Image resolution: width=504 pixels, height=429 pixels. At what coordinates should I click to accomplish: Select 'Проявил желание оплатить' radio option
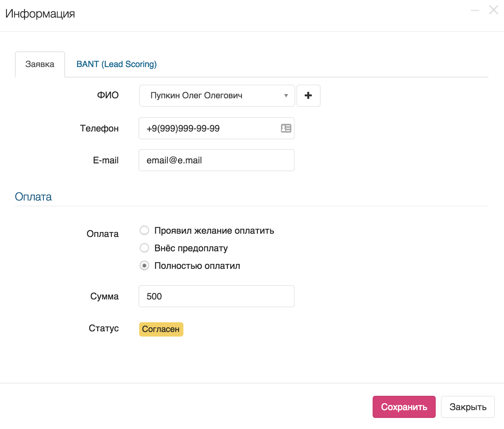pyautogui.click(x=144, y=230)
